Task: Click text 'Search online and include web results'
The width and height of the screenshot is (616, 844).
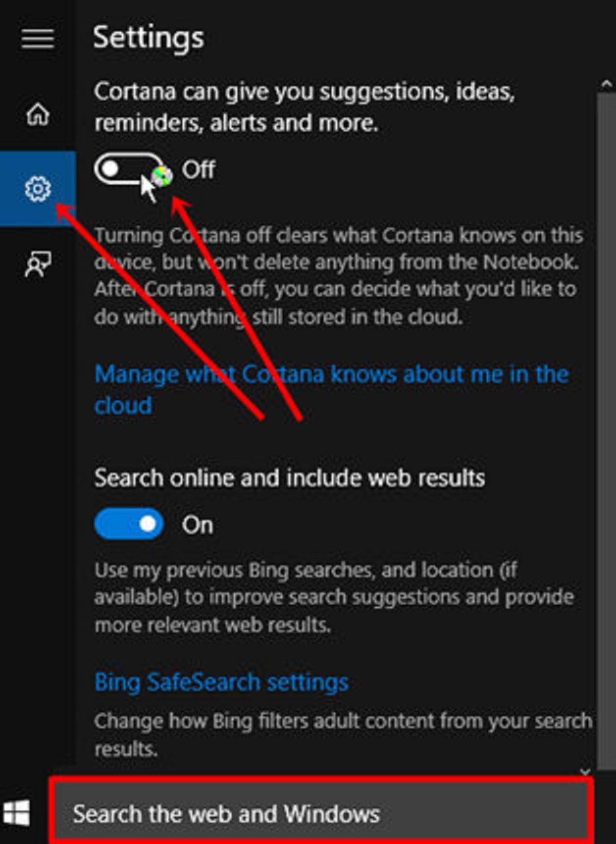Action: [290, 478]
